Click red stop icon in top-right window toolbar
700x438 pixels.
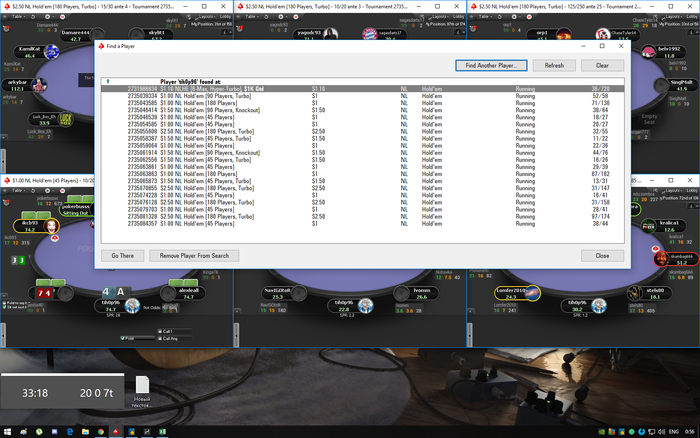click(529, 17)
